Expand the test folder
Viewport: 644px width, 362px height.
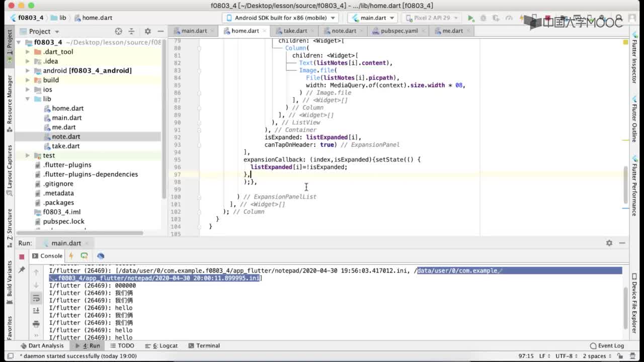coord(28,155)
